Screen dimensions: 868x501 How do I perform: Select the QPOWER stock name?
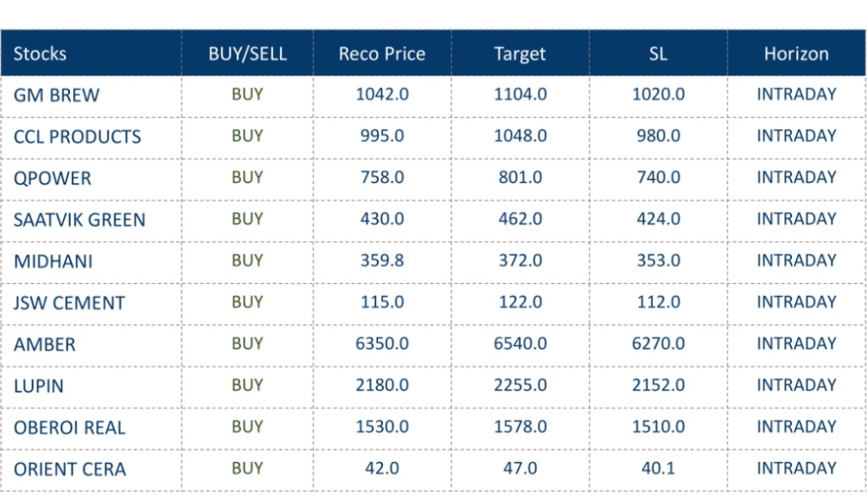pyautogui.click(x=52, y=178)
